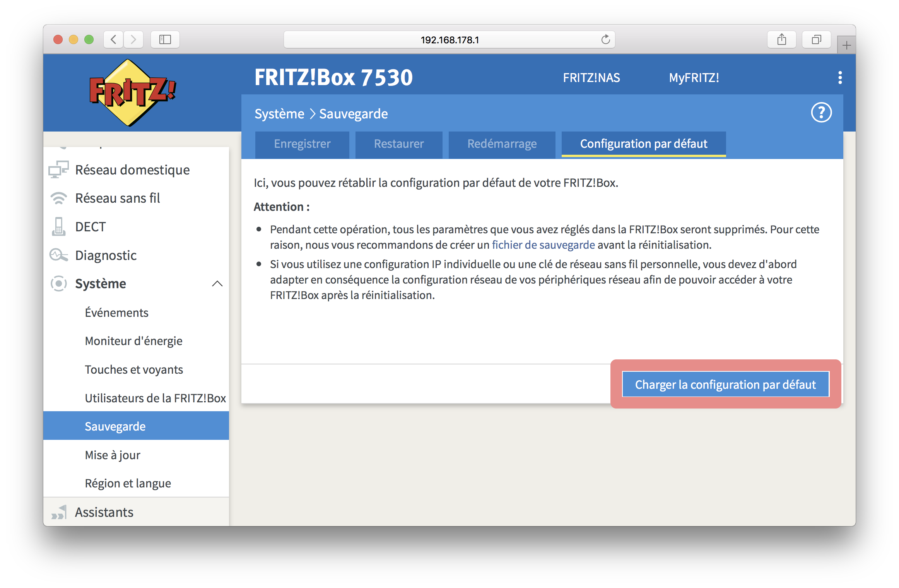Click Charger la configuration par défaut button
The height and width of the screenshot is (588, 899).
coord(725,385)
